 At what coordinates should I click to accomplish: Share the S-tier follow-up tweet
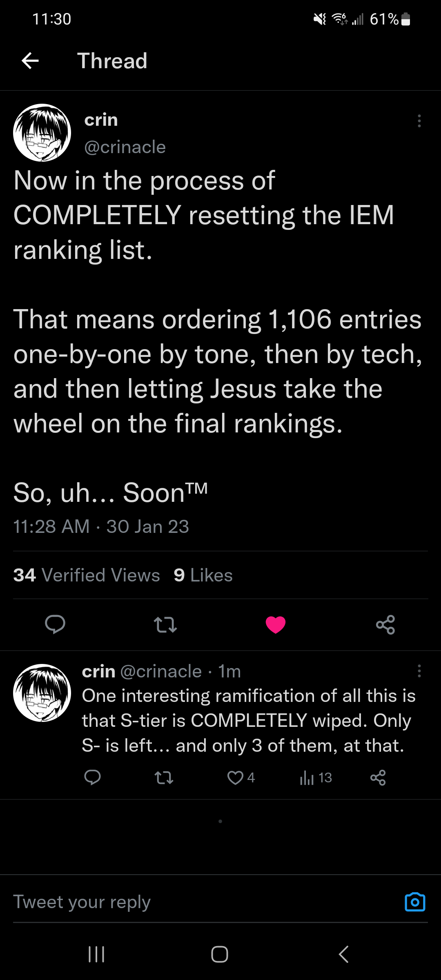378,777
